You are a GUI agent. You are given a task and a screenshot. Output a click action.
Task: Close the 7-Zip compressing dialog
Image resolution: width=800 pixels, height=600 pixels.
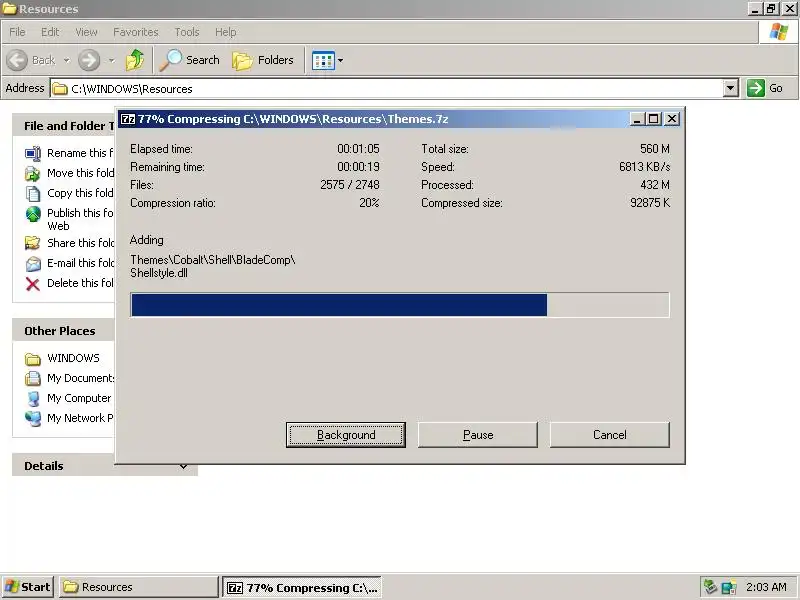pos(672,119)
